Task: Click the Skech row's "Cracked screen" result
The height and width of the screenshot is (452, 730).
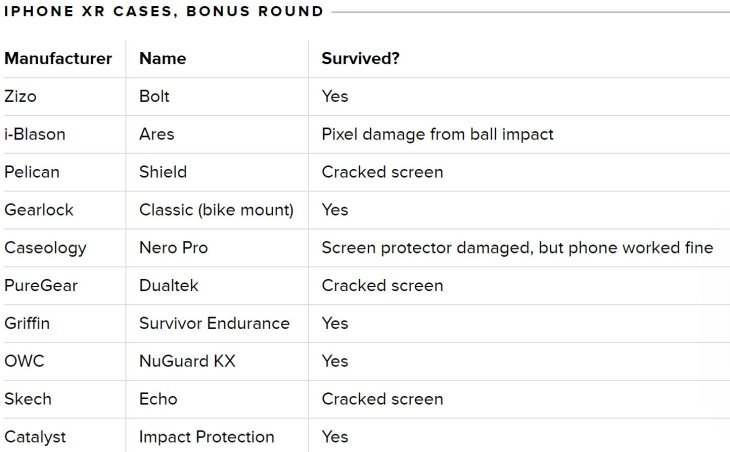Action: 382,399
